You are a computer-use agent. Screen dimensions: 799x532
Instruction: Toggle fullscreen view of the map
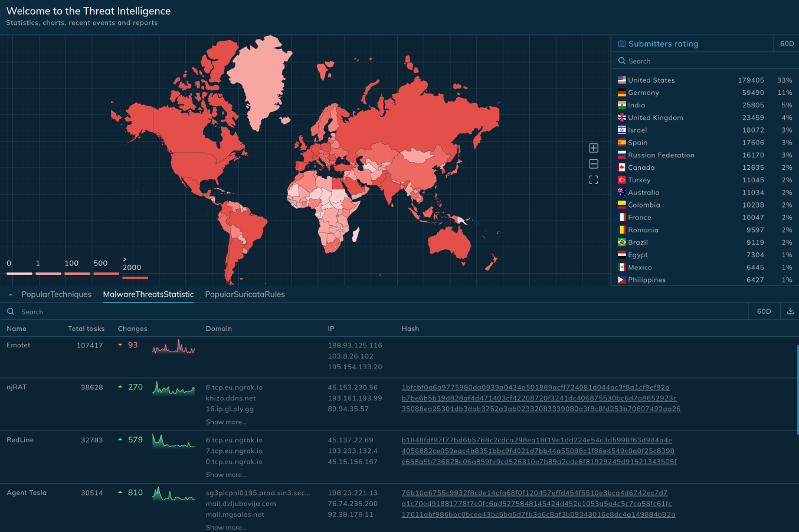[594, 180]
